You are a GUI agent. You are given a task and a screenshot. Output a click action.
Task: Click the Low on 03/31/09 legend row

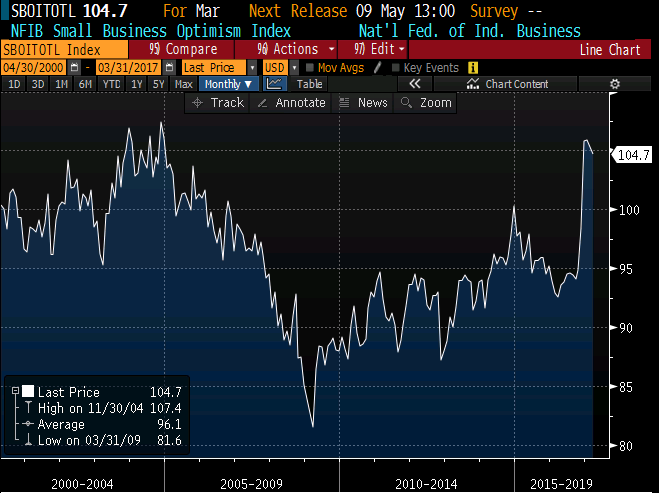tap(103, 440)
